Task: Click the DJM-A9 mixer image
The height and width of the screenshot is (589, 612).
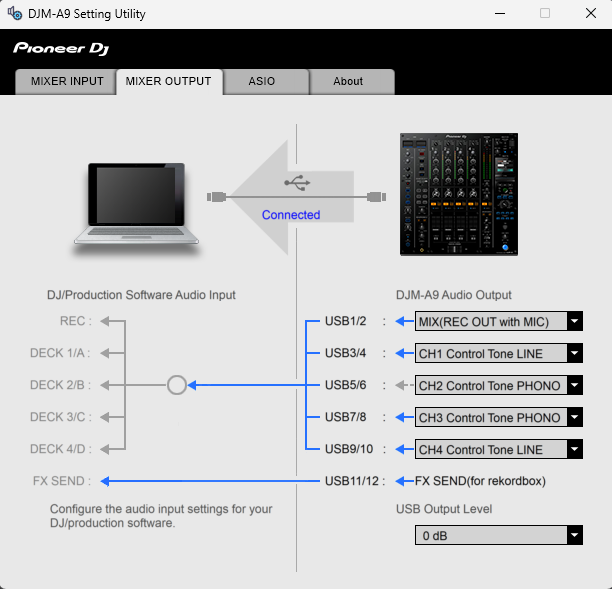Action: coord(459,194)
